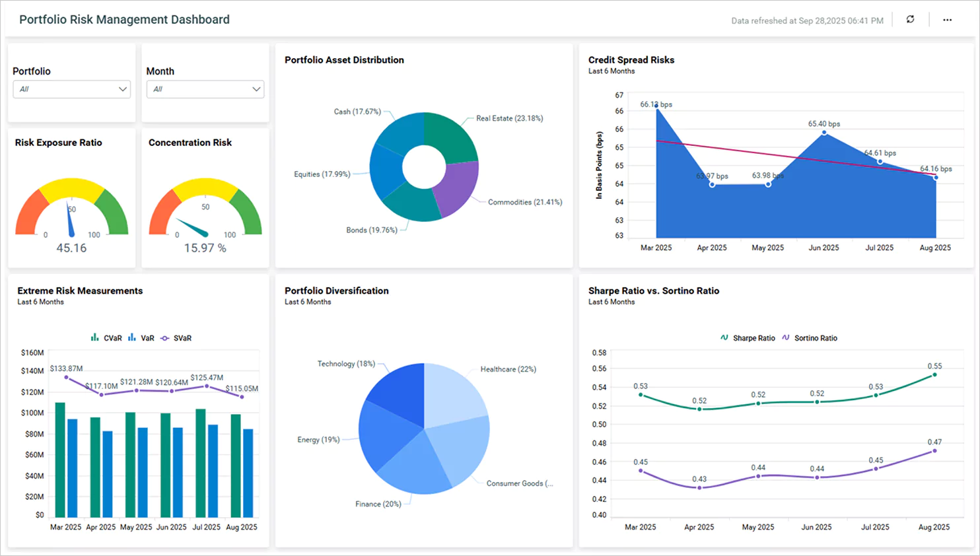This screenshot has width=980, height=556.
Task: Refresh the dashboard data
Action: point(910,19)
